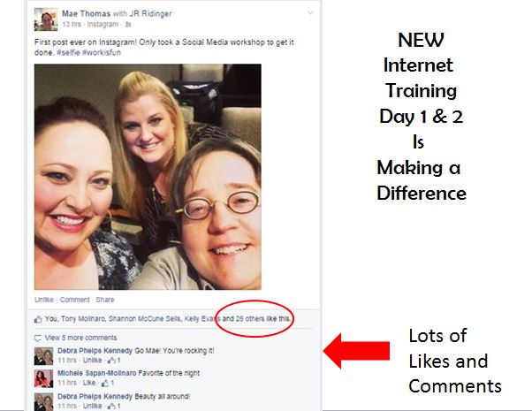Open first Debra Phelps Kennedy avatar

(44, 356)
